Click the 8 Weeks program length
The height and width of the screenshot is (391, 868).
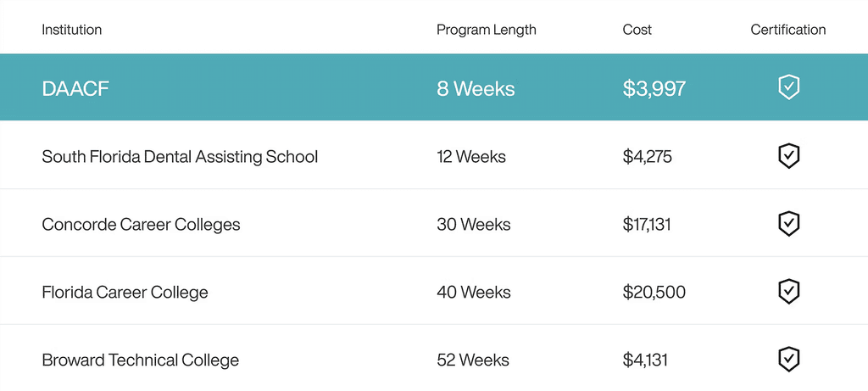[x=476, y=88]
